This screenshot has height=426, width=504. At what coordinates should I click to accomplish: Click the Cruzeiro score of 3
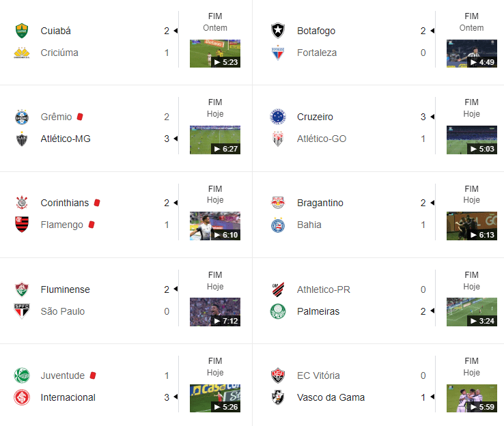pos(423,117)
